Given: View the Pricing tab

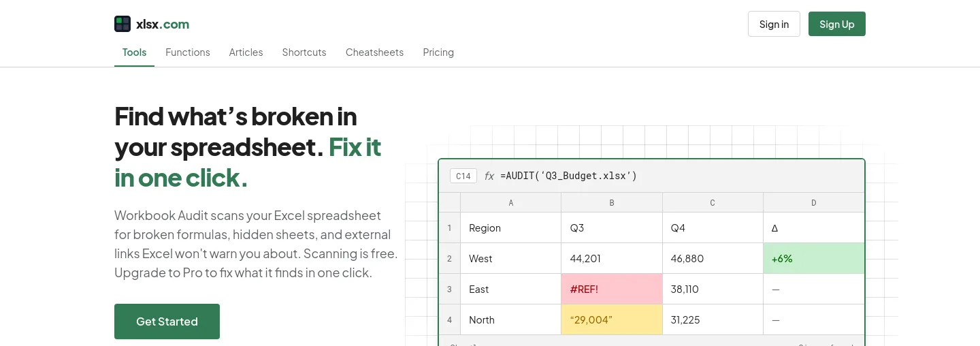Looking at the screenshot, I should click(x=438, y=52).
